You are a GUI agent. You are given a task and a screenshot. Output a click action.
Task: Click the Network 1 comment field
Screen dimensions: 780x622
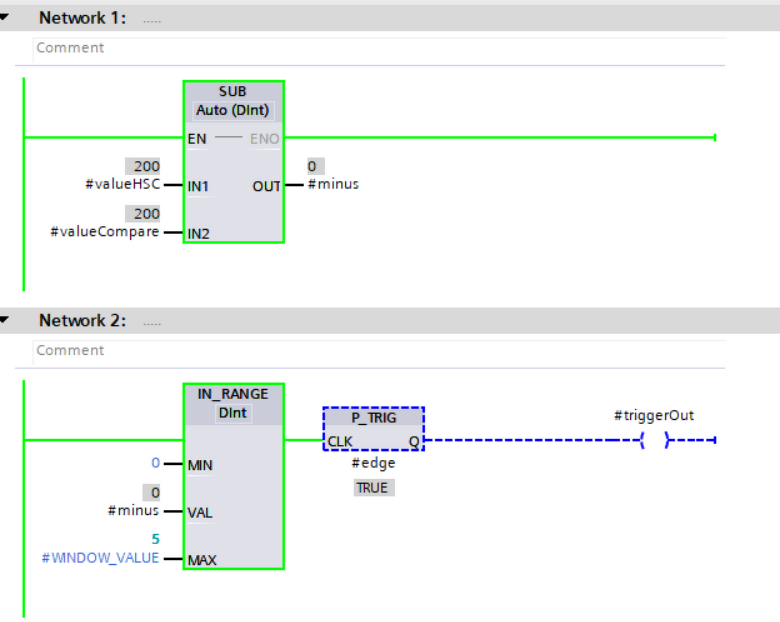tap(379, 48)
